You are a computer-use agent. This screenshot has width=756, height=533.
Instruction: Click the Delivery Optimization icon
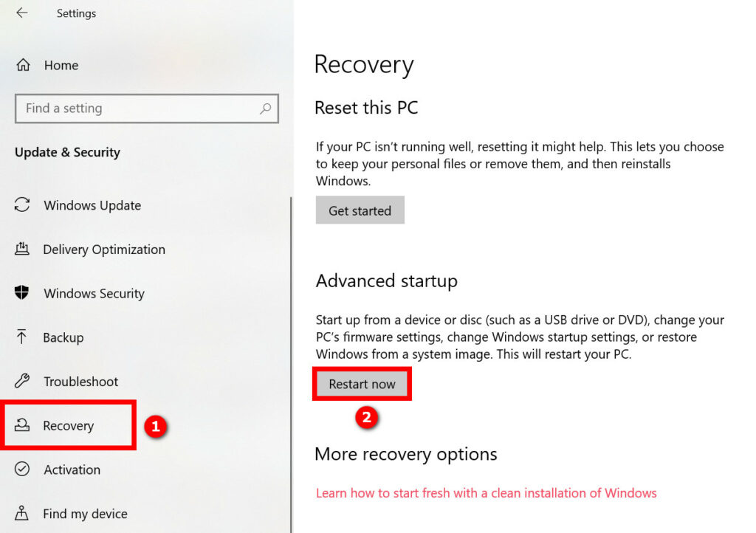pyautogui.click(x=21, y=249)
